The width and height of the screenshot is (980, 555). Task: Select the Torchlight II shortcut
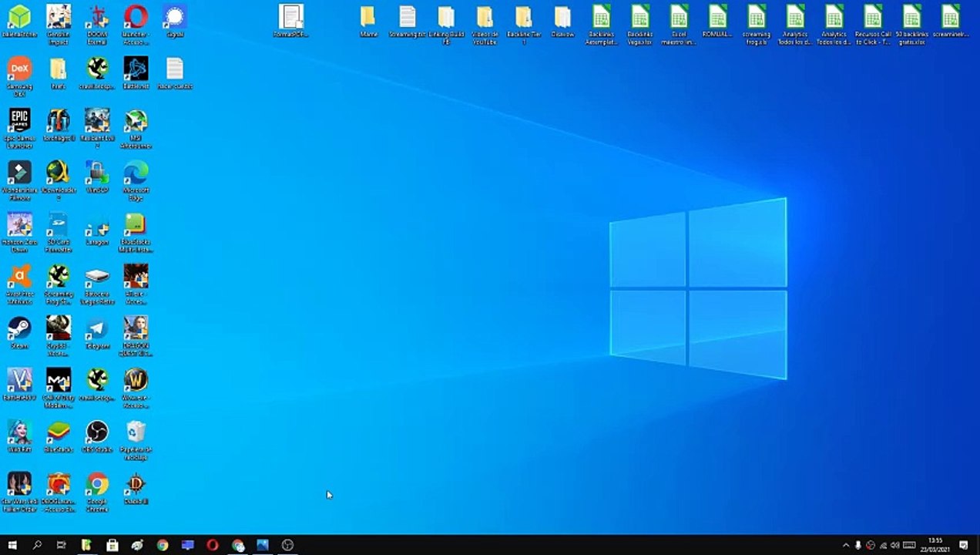coord(59,125)
